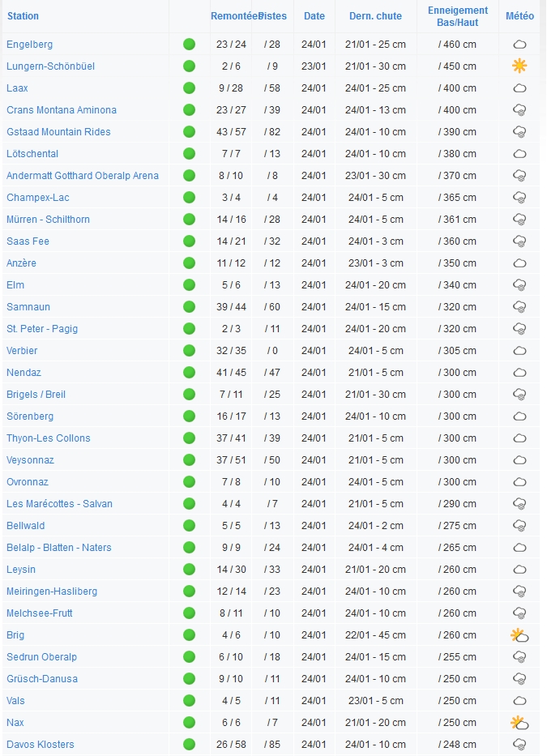Click the snow cloud icon for Saas Fee

(519, 241)
